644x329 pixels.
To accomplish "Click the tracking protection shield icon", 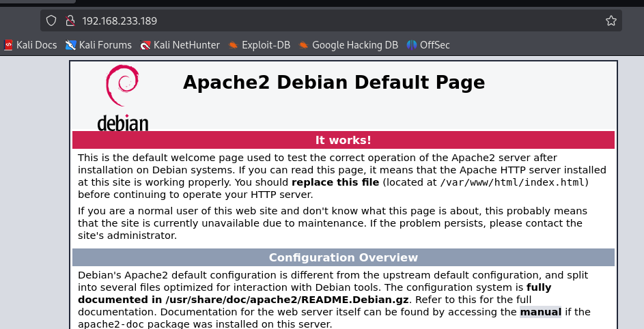I will (51, 20).
